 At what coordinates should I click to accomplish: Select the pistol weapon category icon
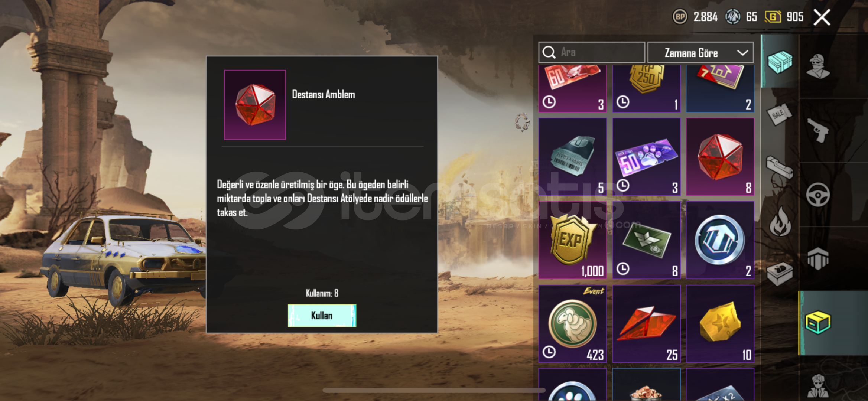click(819, 130)
